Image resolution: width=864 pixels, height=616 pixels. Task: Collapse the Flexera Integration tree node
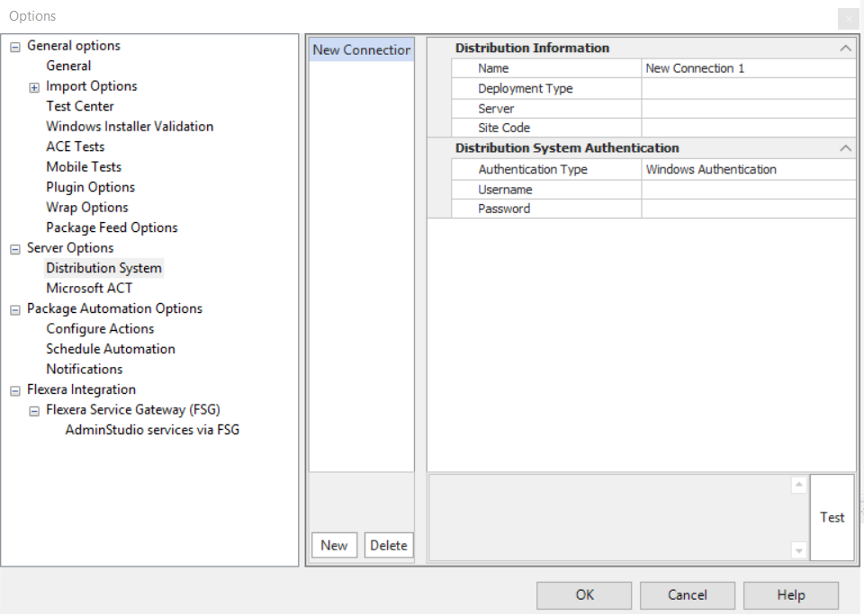coord(15,390)
